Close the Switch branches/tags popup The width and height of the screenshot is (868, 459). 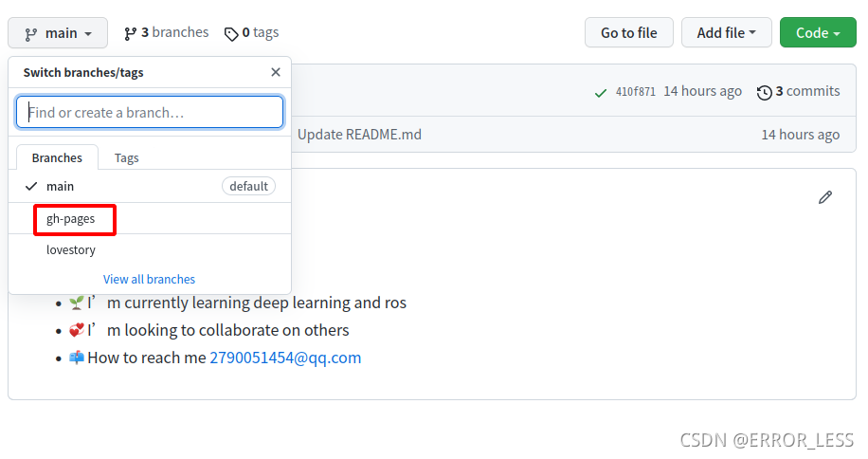[276, 72]
